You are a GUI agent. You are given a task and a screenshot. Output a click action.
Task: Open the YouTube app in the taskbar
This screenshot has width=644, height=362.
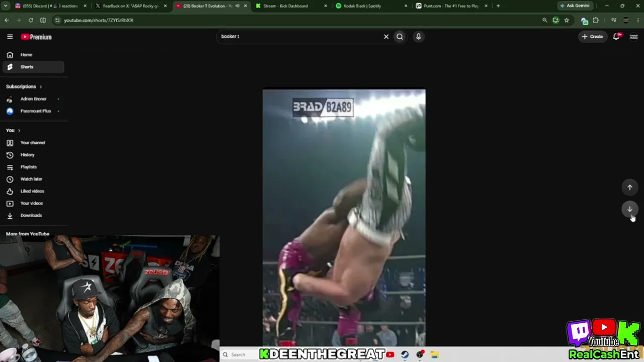pyautogui.click(x=390, y=354)
